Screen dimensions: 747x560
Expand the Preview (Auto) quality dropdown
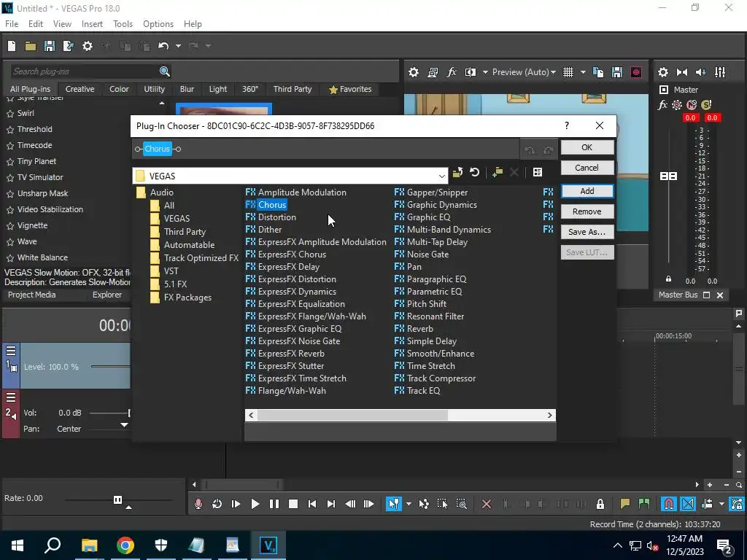[x=553, y=72]
